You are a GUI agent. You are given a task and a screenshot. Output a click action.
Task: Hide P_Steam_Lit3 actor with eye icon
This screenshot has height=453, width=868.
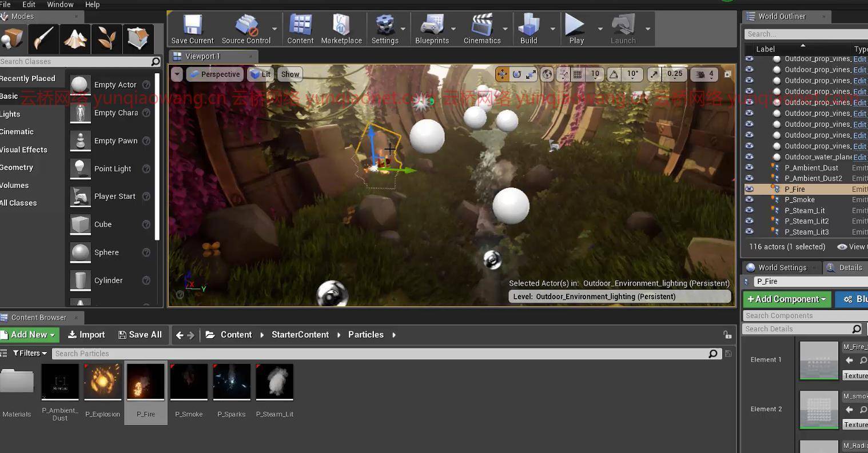(x=749, y=231)
